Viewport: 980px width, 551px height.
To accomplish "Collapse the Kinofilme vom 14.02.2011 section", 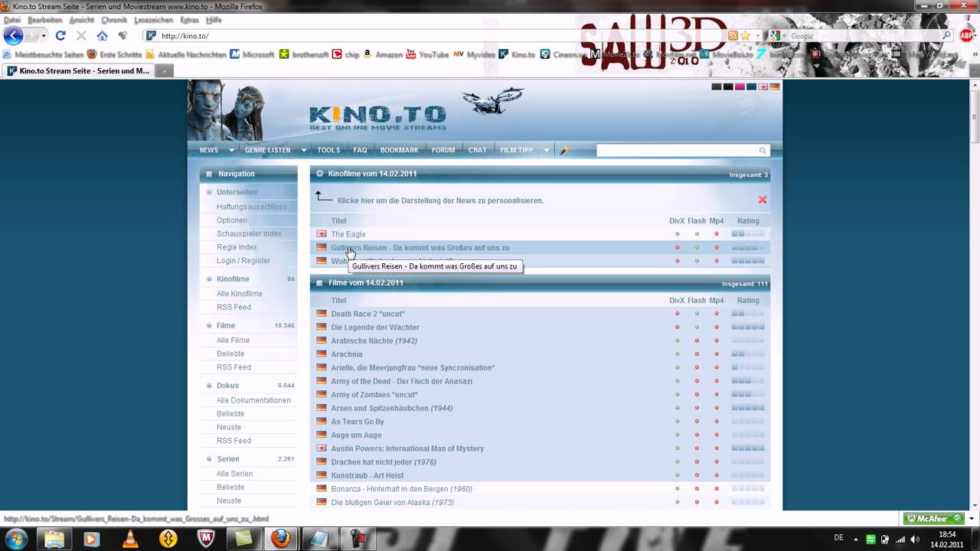I will tap(319, 174).
